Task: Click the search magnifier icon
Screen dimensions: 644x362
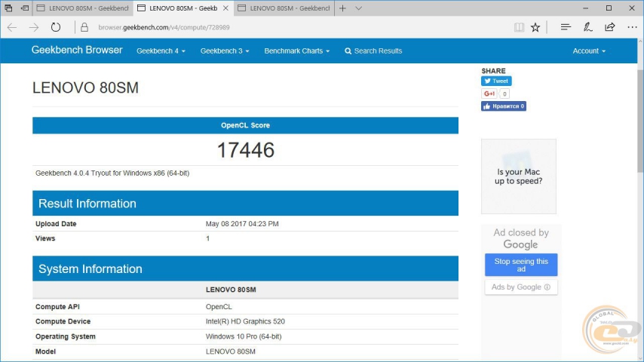Action: [348, 51]
